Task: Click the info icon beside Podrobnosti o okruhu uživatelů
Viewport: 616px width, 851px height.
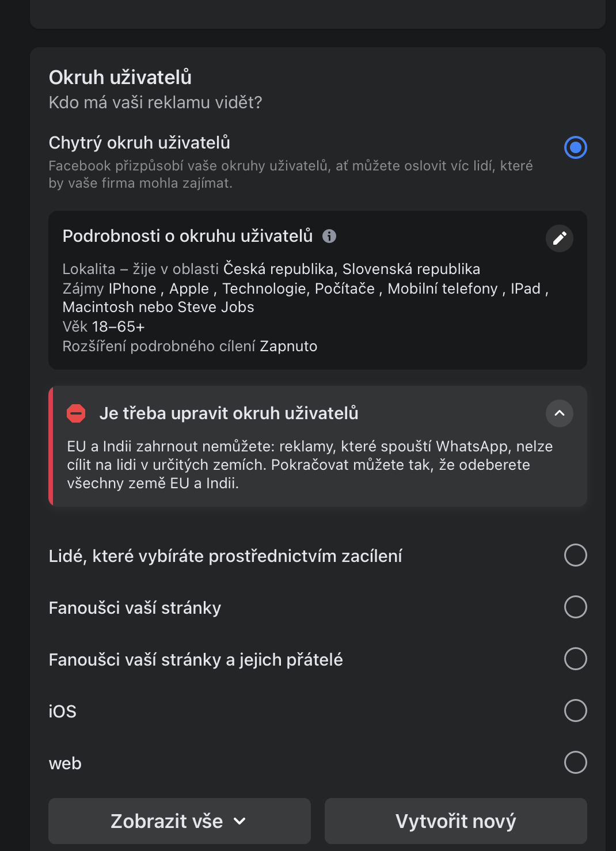Action: [x=329, y=236]
